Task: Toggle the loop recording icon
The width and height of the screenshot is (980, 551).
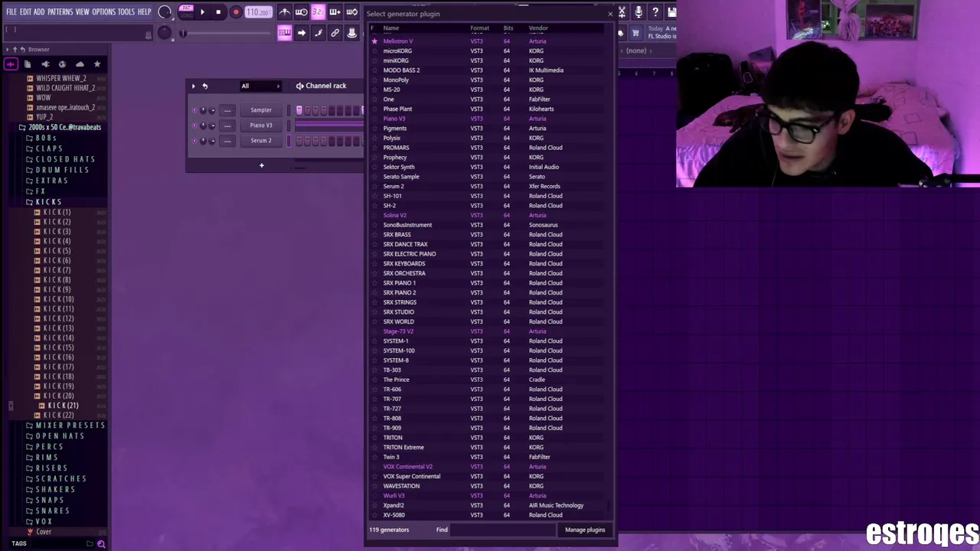Action: [351, 12]
